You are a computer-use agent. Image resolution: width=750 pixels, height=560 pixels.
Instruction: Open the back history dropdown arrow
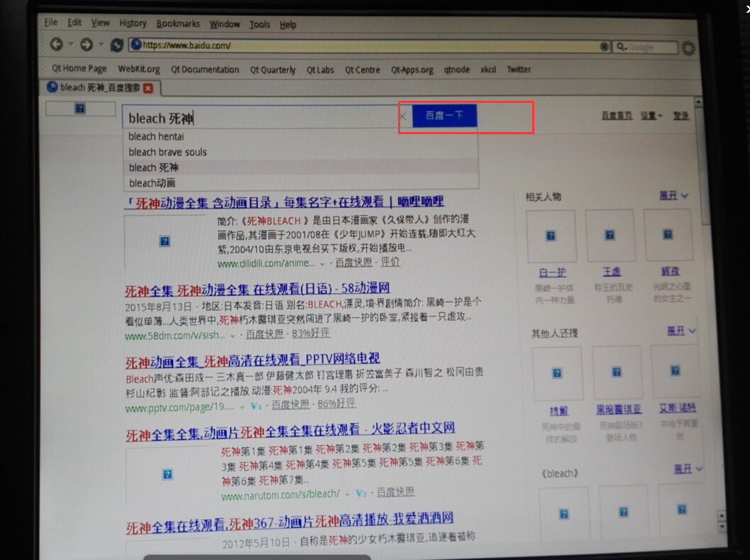click(x=71, y=44)
